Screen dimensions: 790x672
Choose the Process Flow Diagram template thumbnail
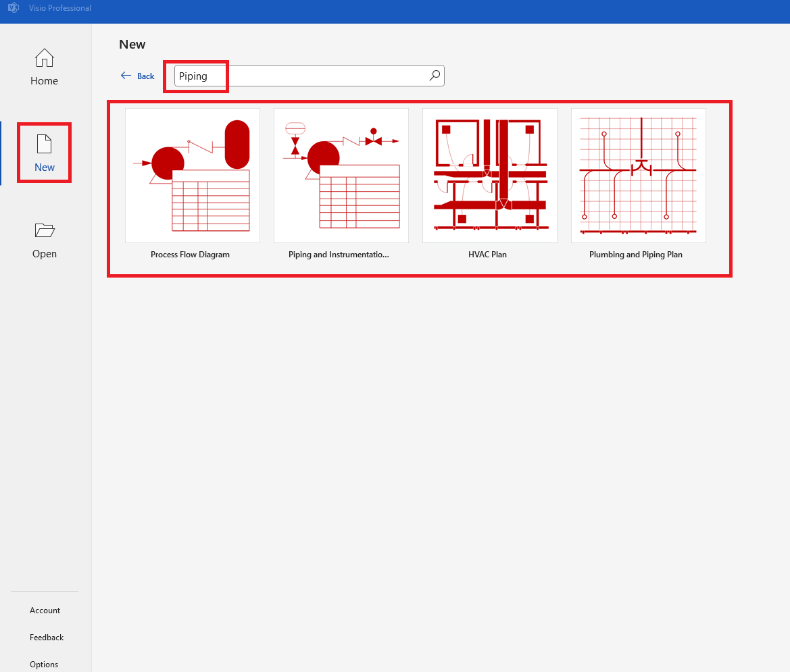[193, 175]
